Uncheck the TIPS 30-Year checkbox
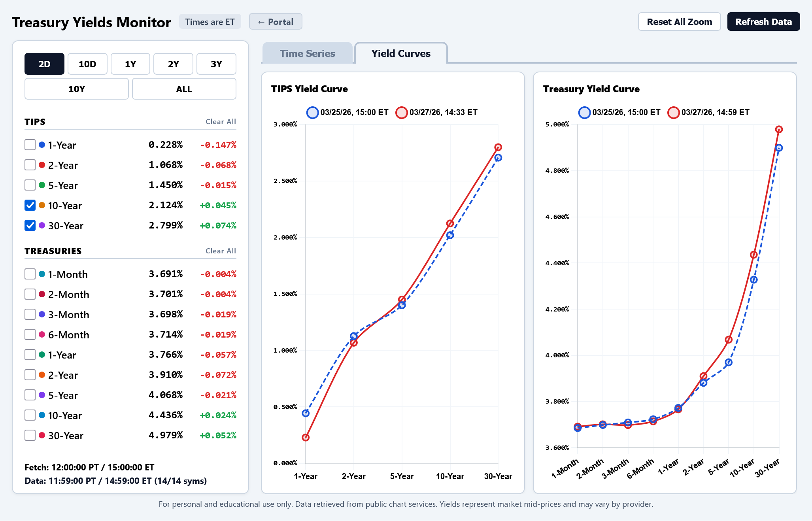 pyautogui.click(x=30, y=225)
